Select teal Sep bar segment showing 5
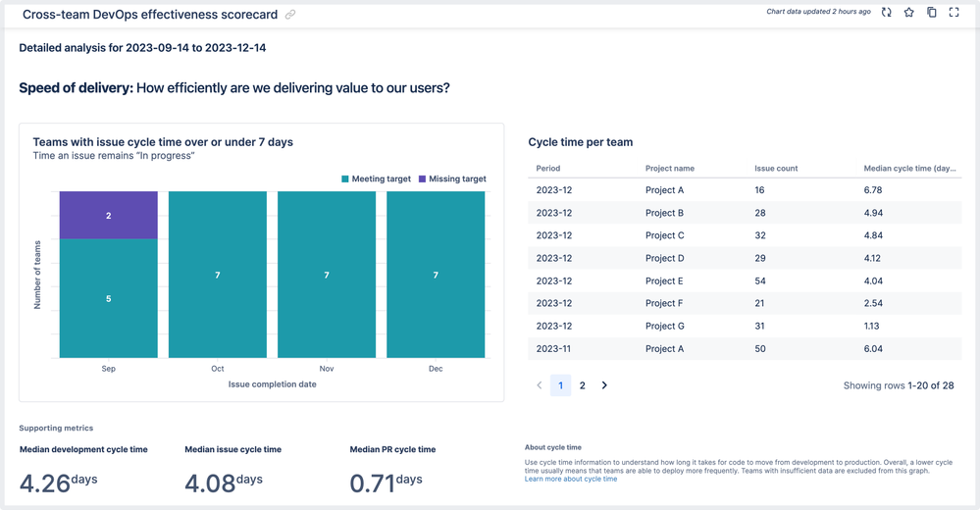 (108, 298)
